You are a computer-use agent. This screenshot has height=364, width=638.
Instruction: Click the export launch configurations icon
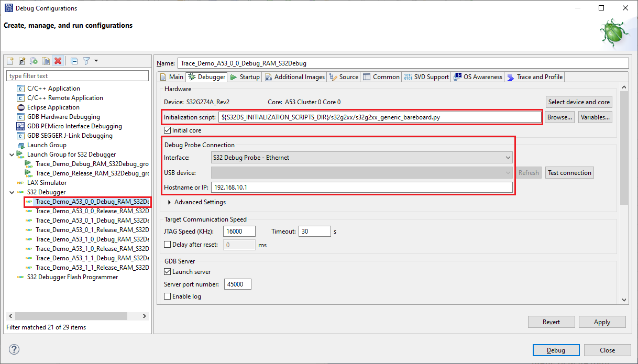click(x=33, y=61)
